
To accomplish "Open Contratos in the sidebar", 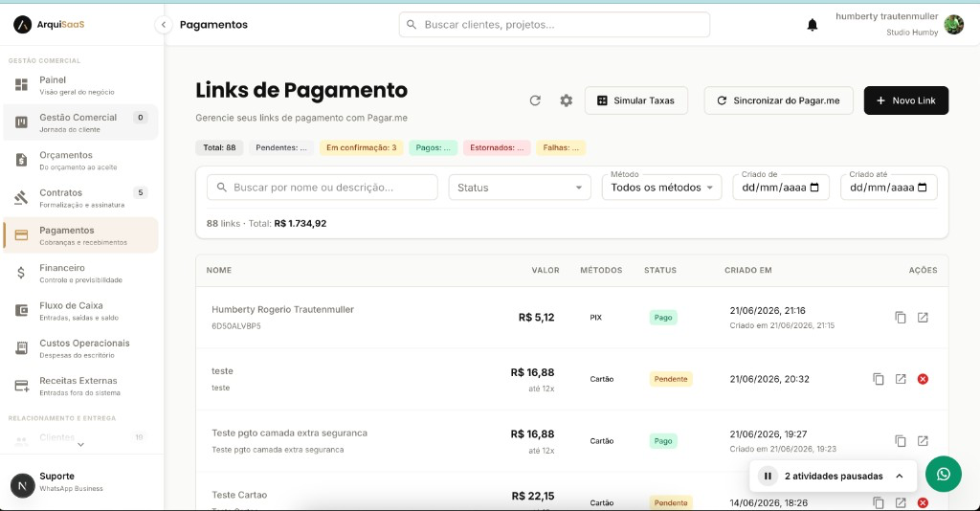I will (x=80, y=197).
